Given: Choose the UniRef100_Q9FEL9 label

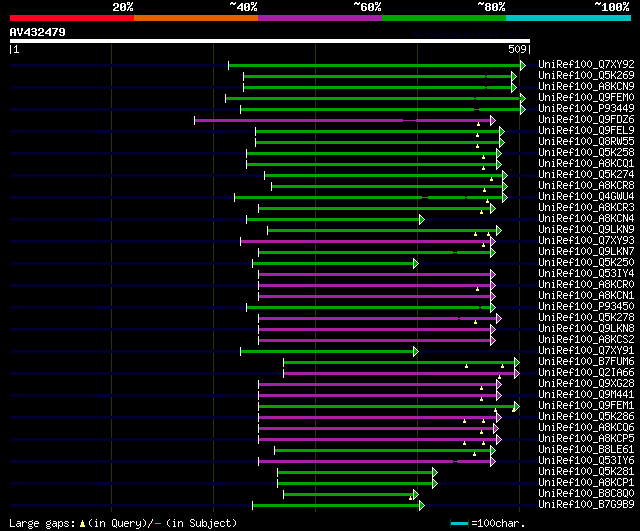Looking at the screenshot, I should 586,131.
